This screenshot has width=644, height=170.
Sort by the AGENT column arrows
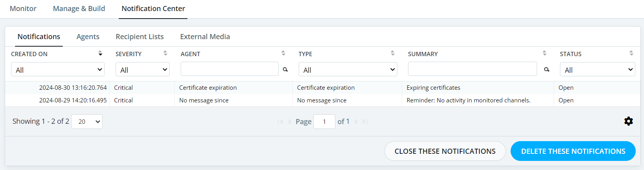pos(283,53)
